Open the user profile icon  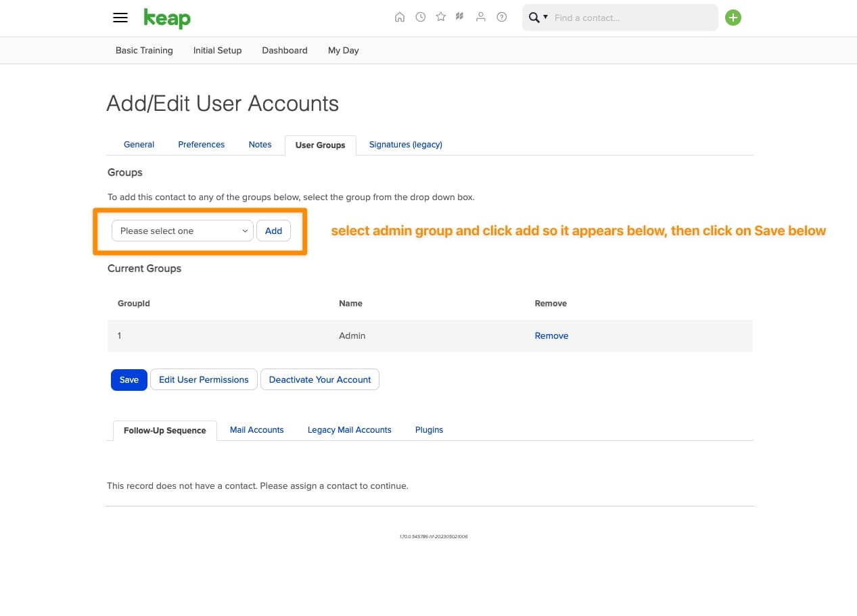coord(480,17)
